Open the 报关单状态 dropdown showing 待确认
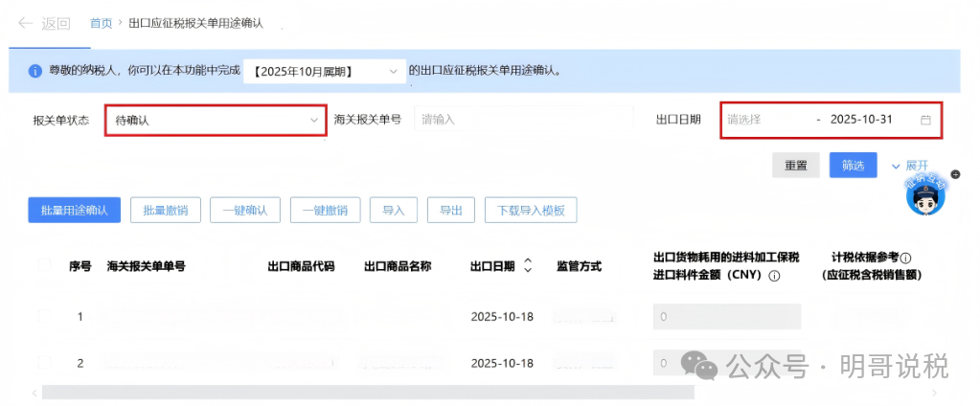The image size is (980, 406). pyautogui.click(x=215, y=121)
